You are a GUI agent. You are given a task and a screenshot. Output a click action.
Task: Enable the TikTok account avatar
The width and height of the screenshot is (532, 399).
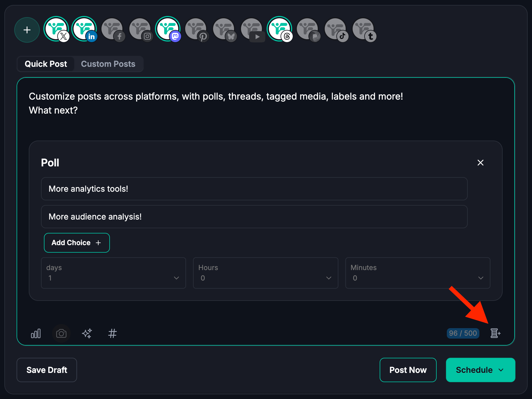pos(336,30)
